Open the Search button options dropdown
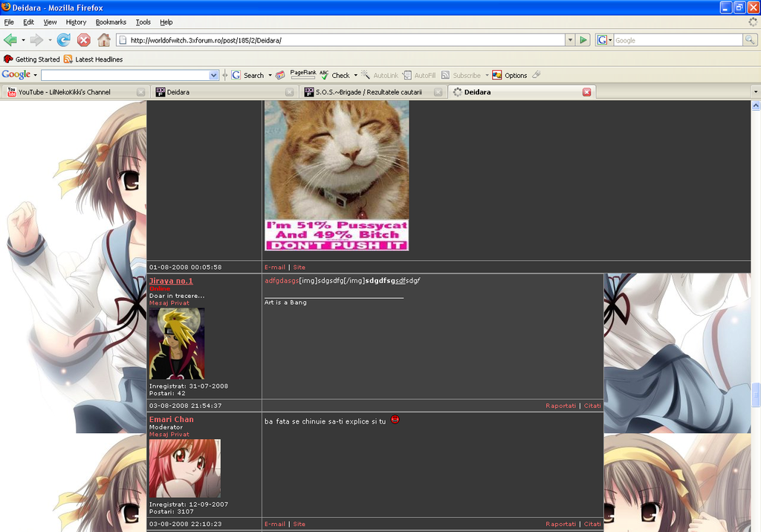 (270, 75)
